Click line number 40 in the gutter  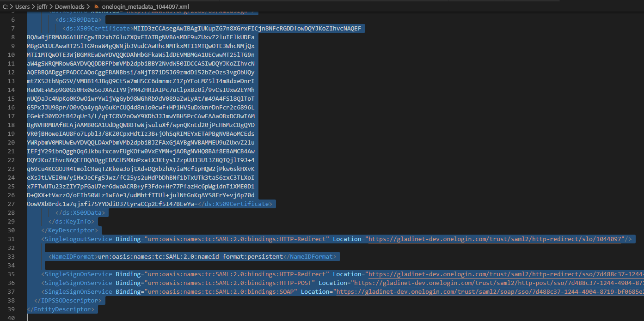[x=12, y=318]
